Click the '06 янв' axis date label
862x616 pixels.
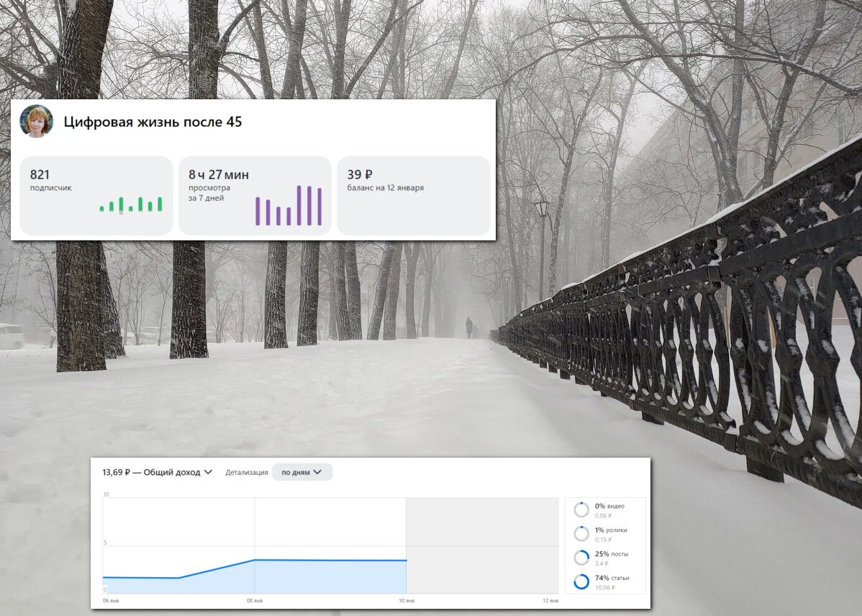coord(111,601)
